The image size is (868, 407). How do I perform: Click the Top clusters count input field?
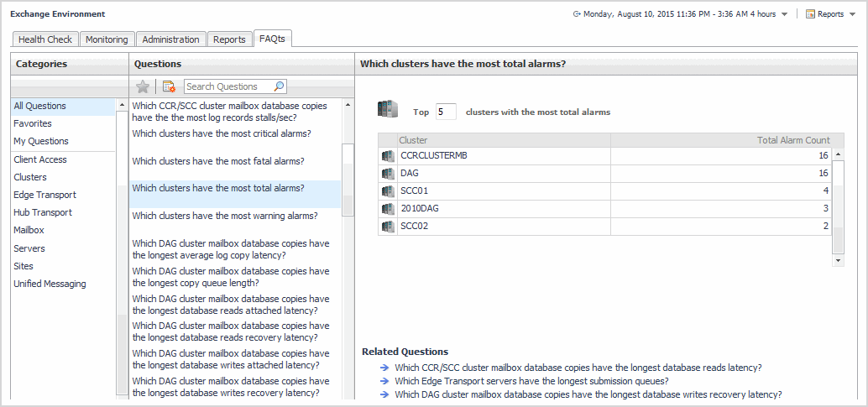[446, 112]
